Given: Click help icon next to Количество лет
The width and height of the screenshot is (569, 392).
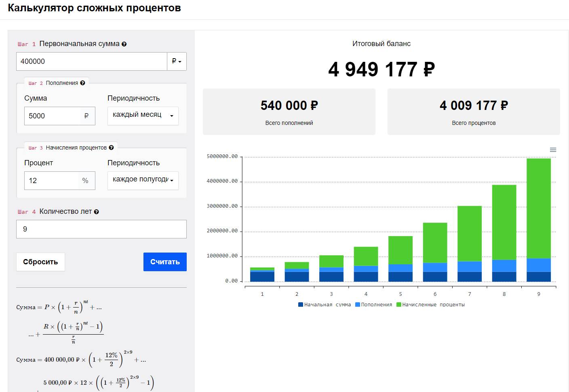Looking at the screenshot, I should point(96,212).
